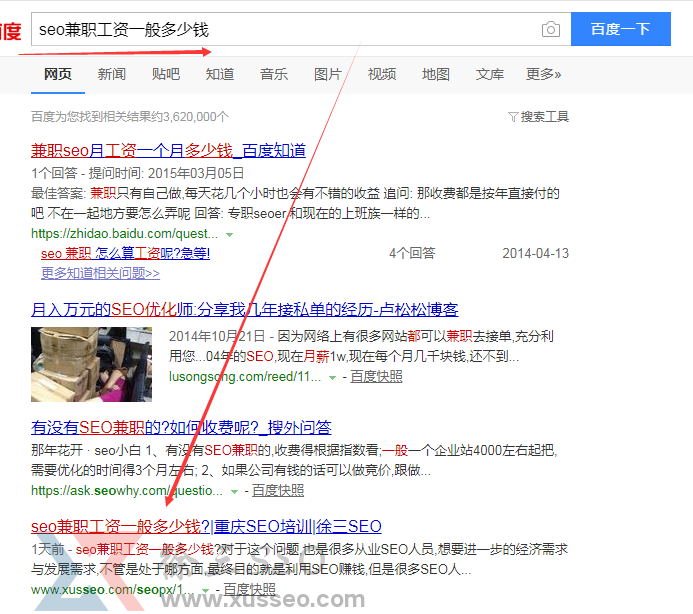Expand arrow beside zhidao.baidu.com URL
693x614 pixels.
coord(230,234)
